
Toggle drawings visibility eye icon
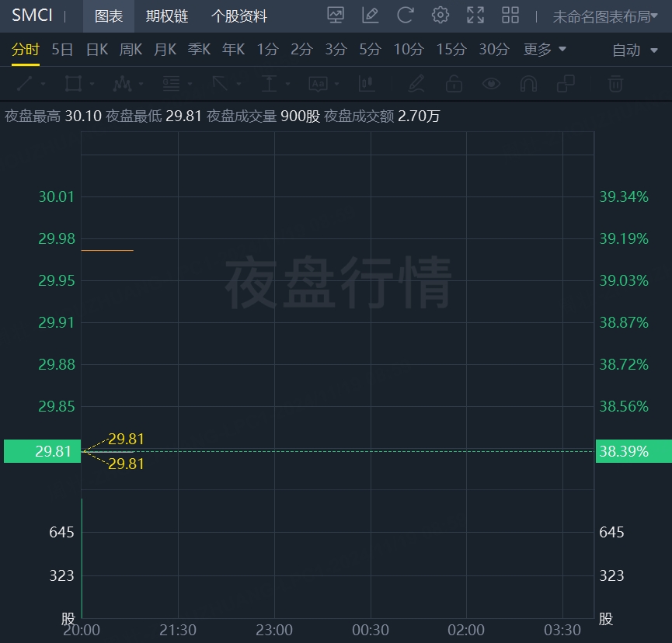[491, 84]
